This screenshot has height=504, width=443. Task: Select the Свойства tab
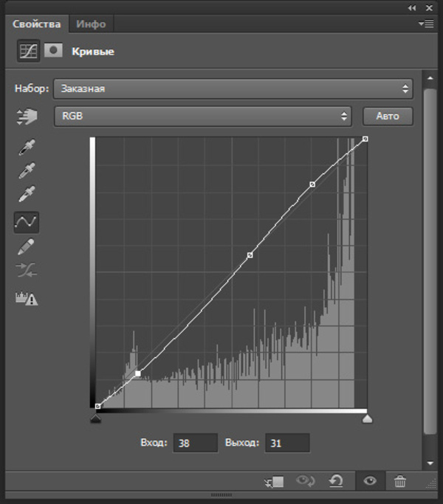(37, 24)
